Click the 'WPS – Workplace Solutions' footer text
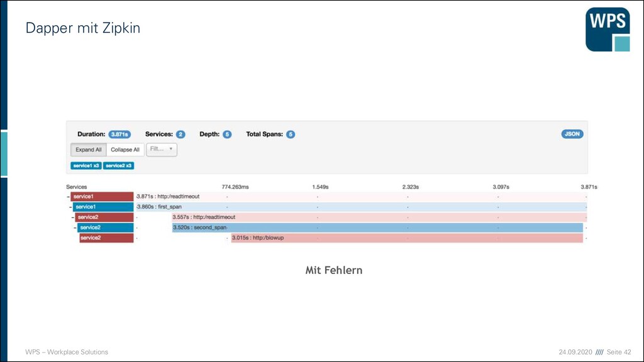The image size is (644, 362). tap(67, 352)
